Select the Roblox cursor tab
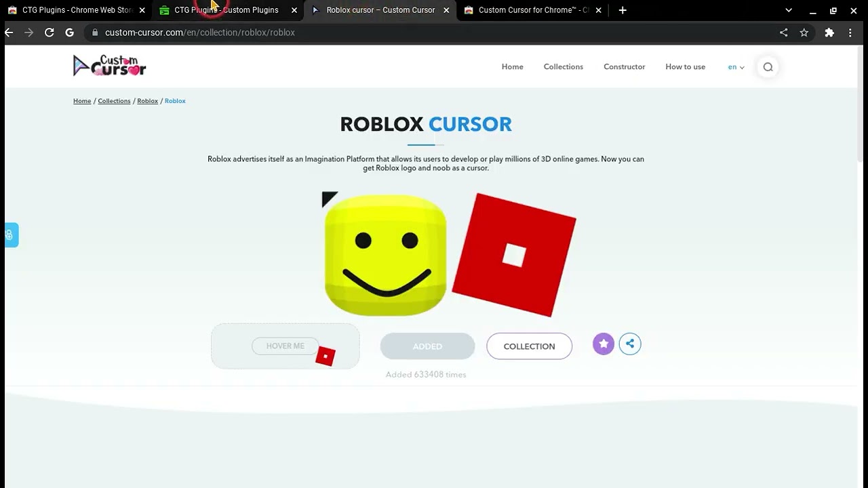Image resolution: width=868 pixels, height=488 pixels. coord(380,10)
